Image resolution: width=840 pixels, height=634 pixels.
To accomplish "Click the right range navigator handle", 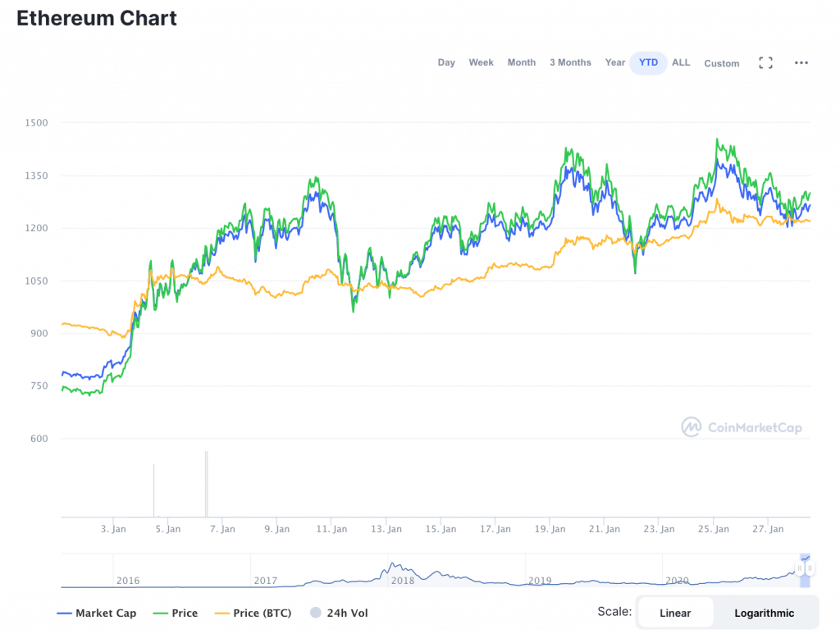I will (810, 568).
